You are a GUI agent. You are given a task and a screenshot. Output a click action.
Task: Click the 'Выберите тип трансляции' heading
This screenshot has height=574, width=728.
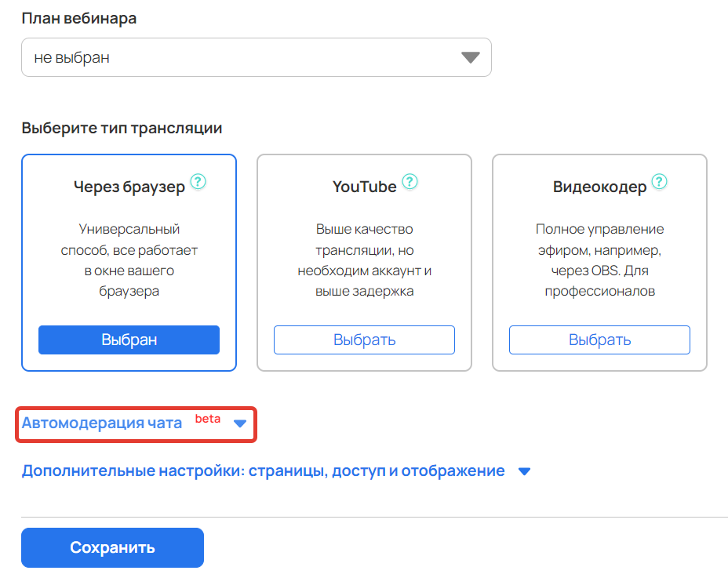pyautogui.click(x=122, y=128)
